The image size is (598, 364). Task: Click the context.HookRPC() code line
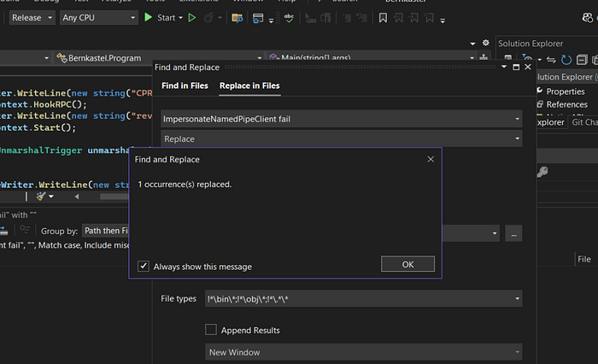[x=44, y=104]
